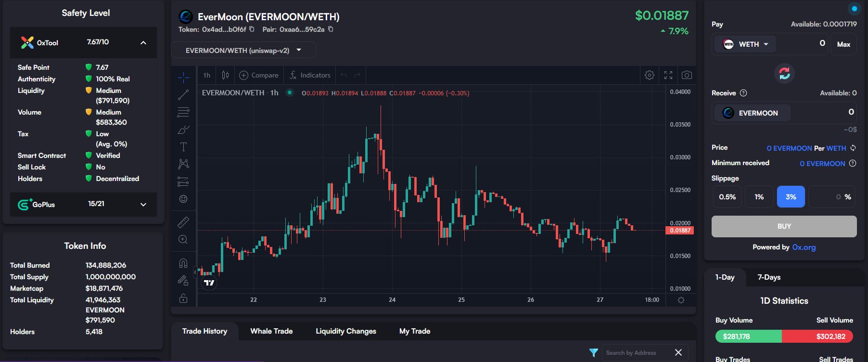Select the text annotation tool
Screen dimensions: 868x362
pos(183,147)
